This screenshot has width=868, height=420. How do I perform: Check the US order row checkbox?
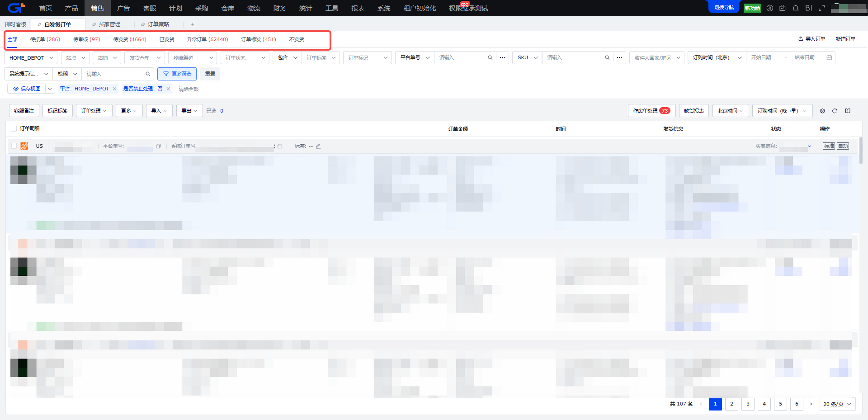(x=14, y=146)
